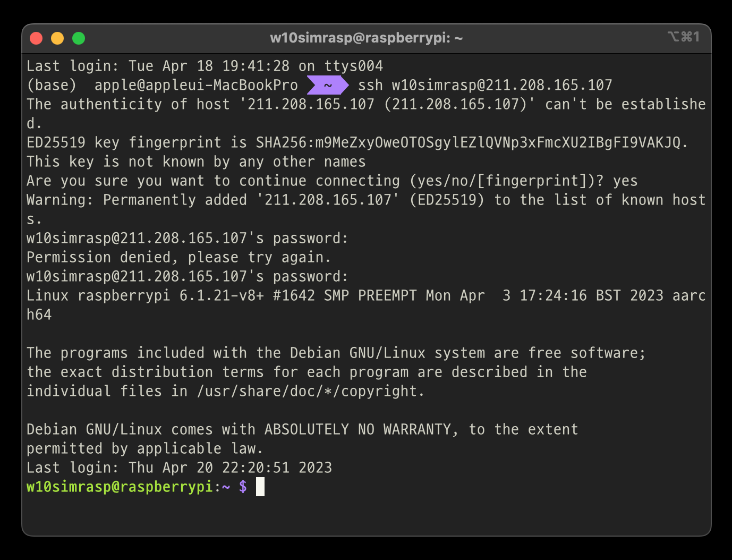The height and width of the screenshot is (560, 732).
Task: Click the purple tilde prompt segment
Action: coord(328,85)
